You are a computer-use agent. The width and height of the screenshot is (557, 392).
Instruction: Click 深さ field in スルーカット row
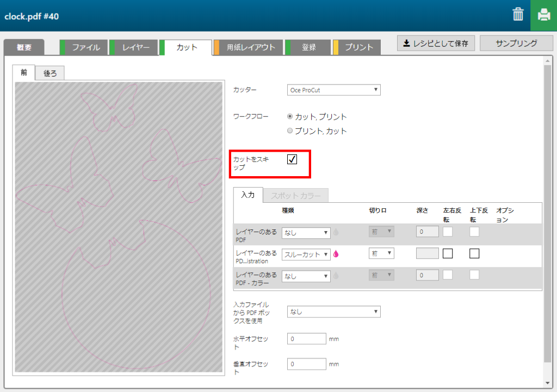tap(428, 253)
